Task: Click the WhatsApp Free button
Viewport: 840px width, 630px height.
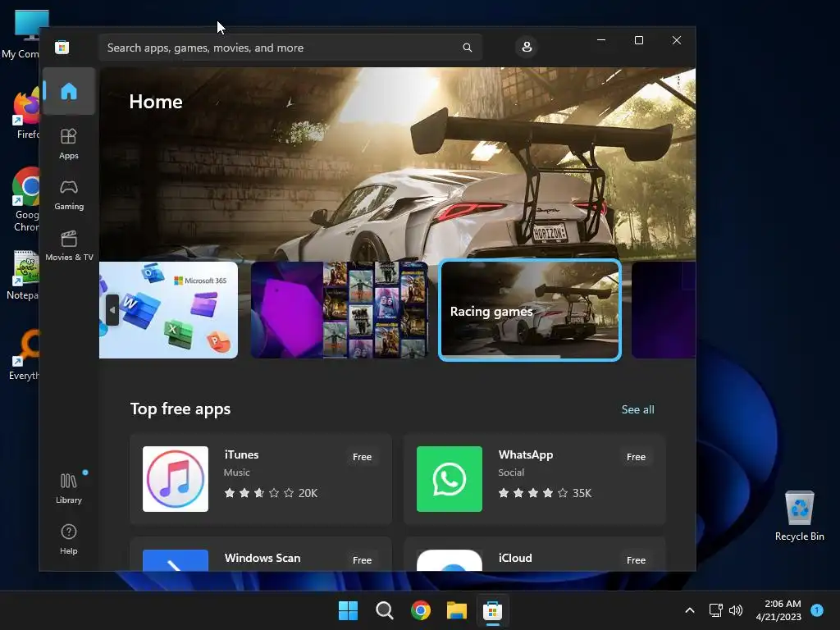Action: tap(636, 457)
